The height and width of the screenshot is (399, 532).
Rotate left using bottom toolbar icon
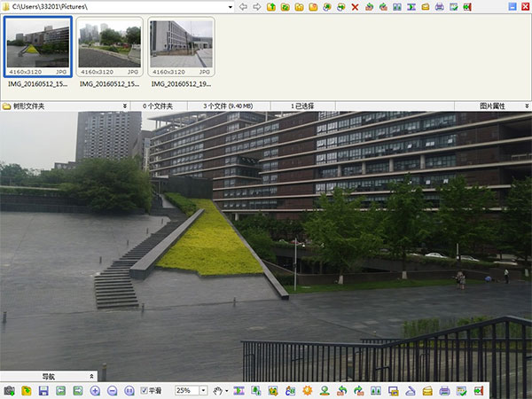point(341,390)
